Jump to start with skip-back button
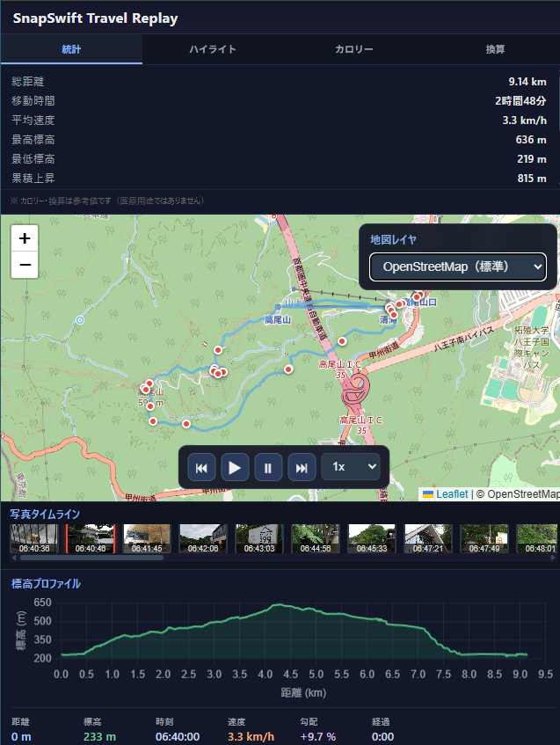 [x=201, y=468]
